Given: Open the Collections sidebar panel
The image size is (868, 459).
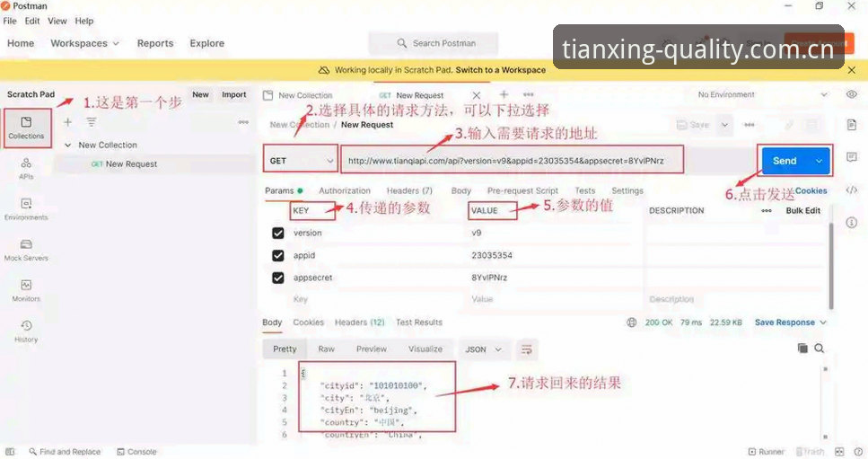Looking at the screenshot, I should [x=26, y=128].
